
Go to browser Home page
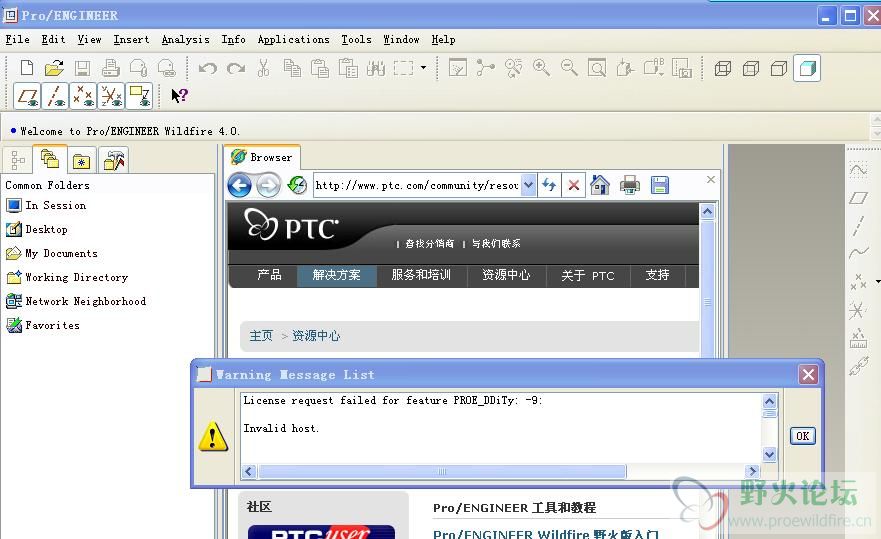click(600, 185)
